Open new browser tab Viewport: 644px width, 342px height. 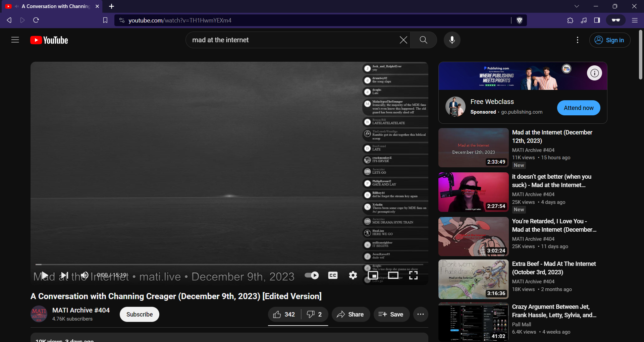tap(112, 6)
